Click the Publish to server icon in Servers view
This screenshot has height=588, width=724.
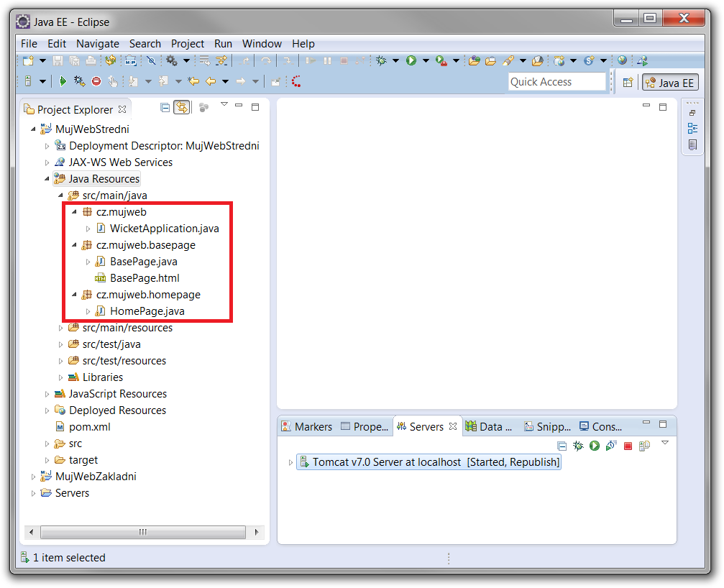(x=644, y=446)
